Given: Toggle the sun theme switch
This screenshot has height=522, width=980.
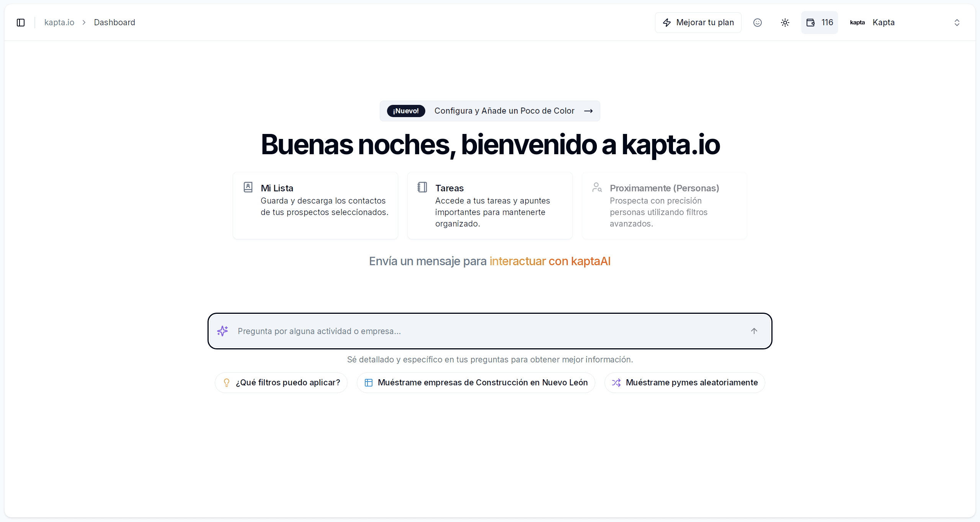Looking at the screenshot, I should [x=785, y=23].
